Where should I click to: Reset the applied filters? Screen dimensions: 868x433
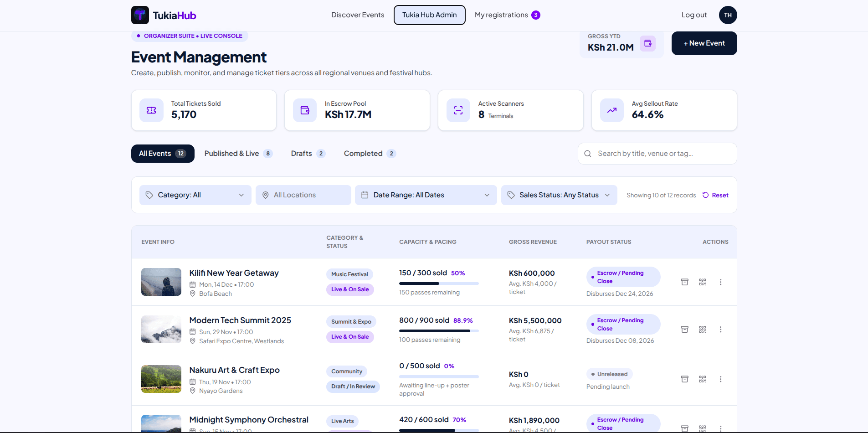click(715, 195)
